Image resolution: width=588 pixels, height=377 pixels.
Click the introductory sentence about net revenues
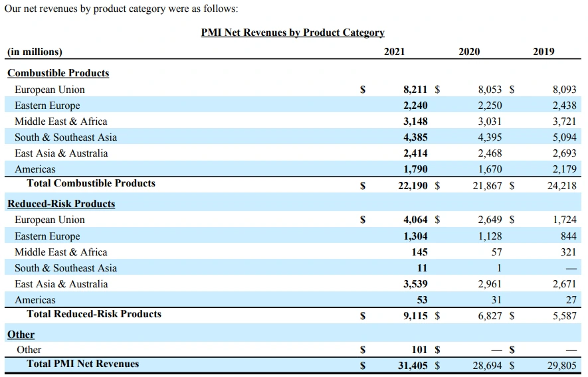[121, 9]
